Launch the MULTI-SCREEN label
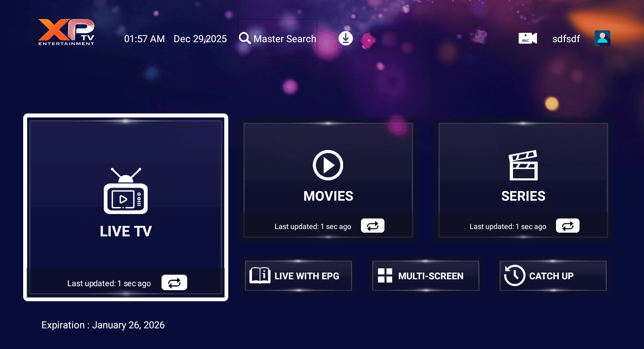The width and height of the screenshot is (644, 349). [431, 276]
